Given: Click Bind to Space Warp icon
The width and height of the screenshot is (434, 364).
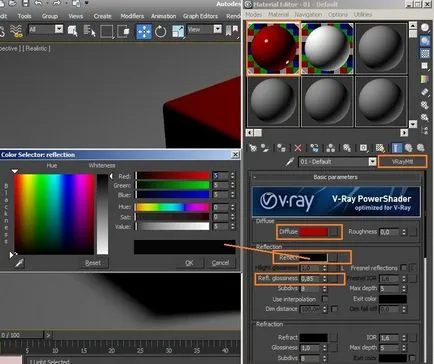Looking at the screenshot, I should [x=16, y=31].
